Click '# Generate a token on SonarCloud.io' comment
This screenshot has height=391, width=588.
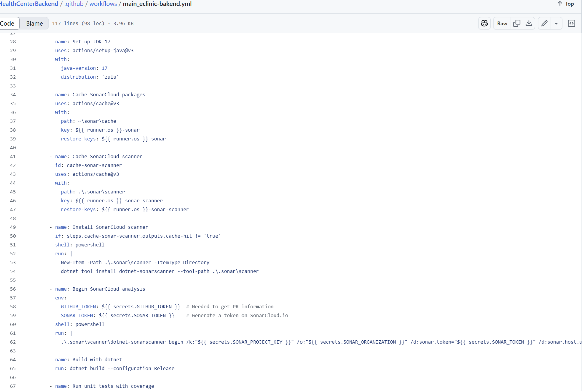pos(237,315)
